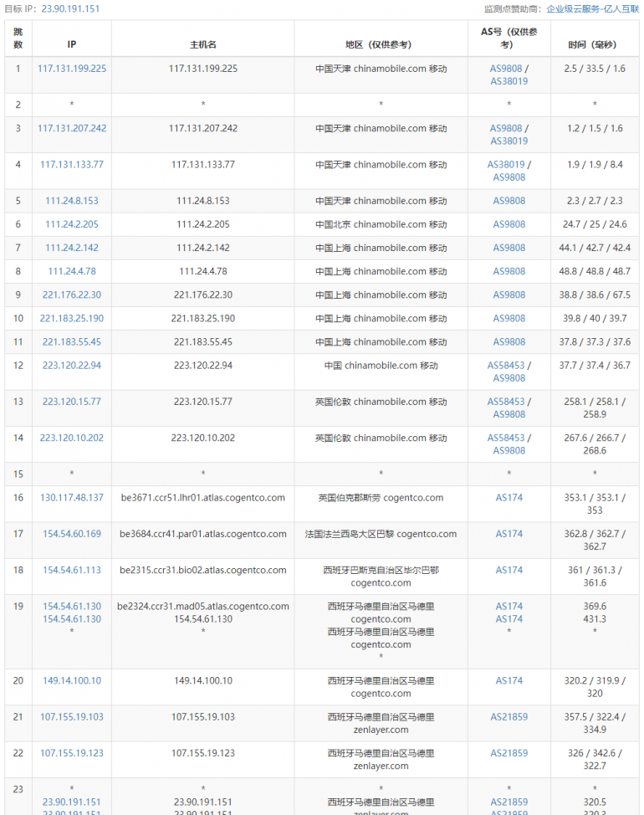Open IP link 221.176.22.30
This screenshot has width=644, height=815.
(x=72, y=295)
